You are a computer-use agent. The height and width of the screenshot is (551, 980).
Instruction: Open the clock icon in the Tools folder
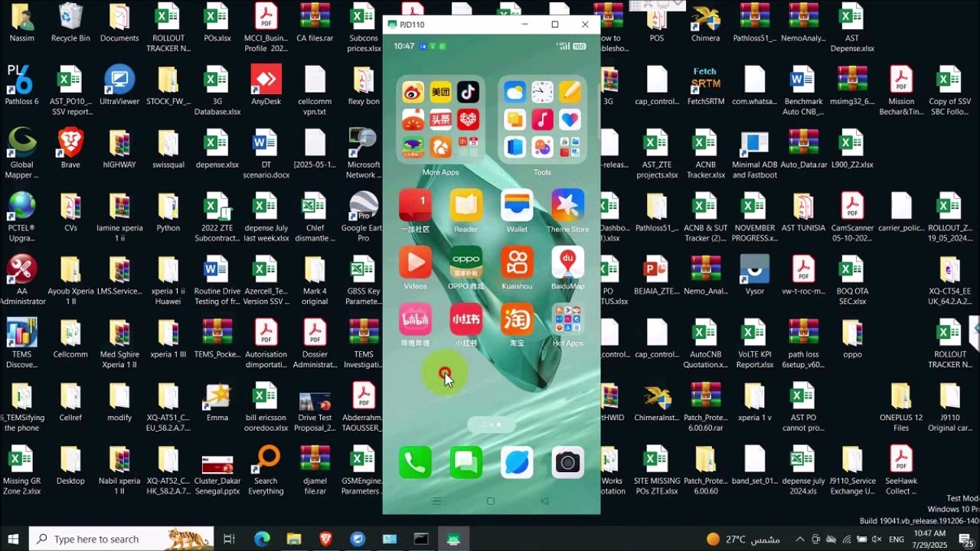click(x=542, y=93)
